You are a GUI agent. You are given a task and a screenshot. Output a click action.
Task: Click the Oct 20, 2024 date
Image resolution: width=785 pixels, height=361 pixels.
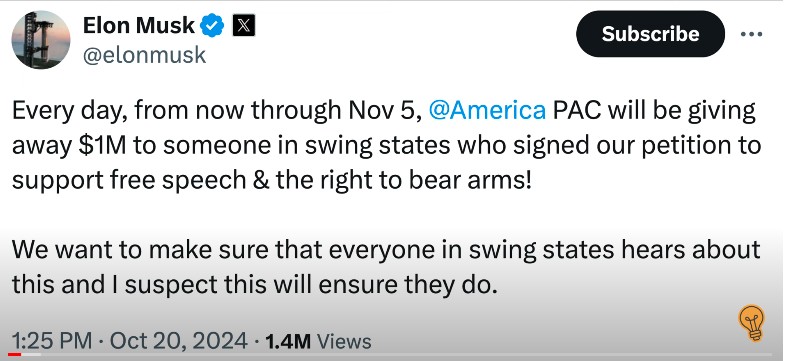click(x=178, y=341)
